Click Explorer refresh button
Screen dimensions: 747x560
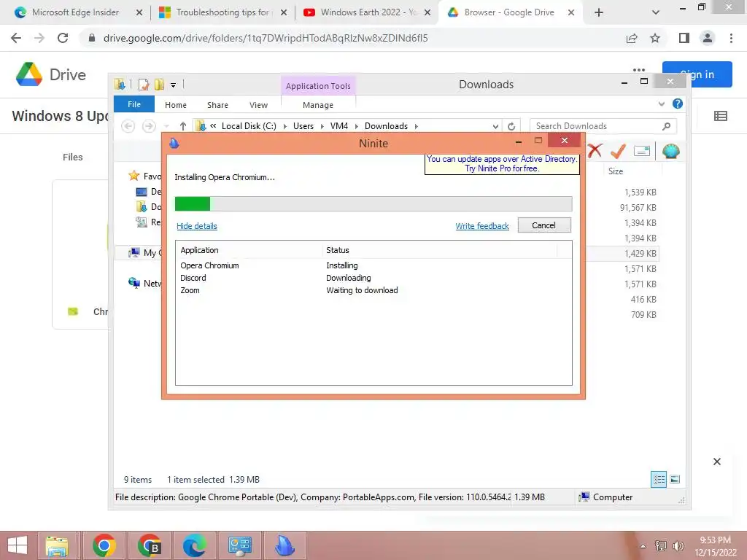pos(511,126)
